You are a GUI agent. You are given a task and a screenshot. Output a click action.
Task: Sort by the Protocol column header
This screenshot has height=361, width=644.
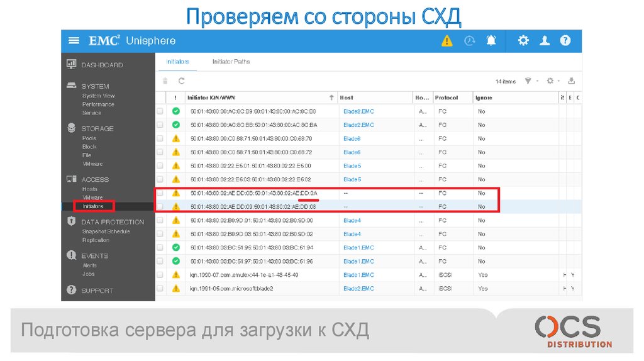[x=447, y=97]
